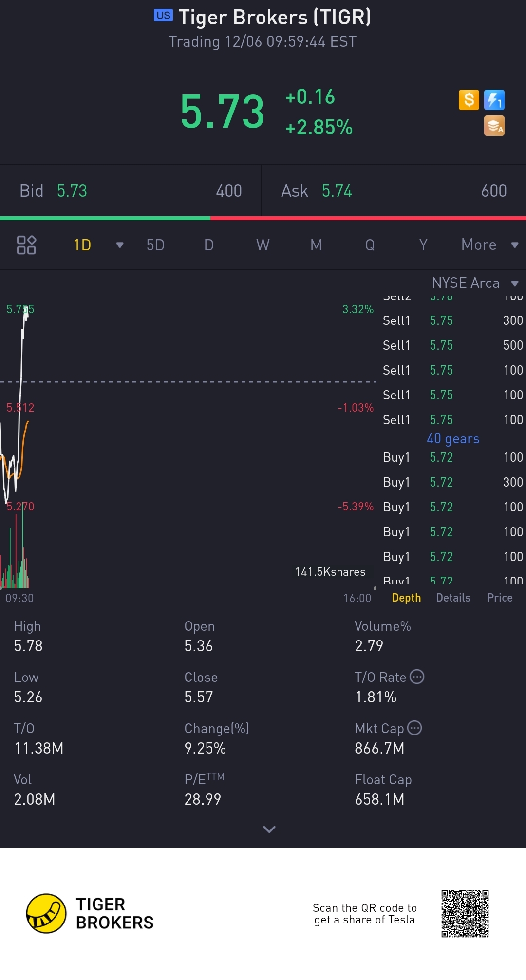The width and height of the screenshot is (526, 980).
Task: Open the chart layout grid icon
Action: (26, 245)
